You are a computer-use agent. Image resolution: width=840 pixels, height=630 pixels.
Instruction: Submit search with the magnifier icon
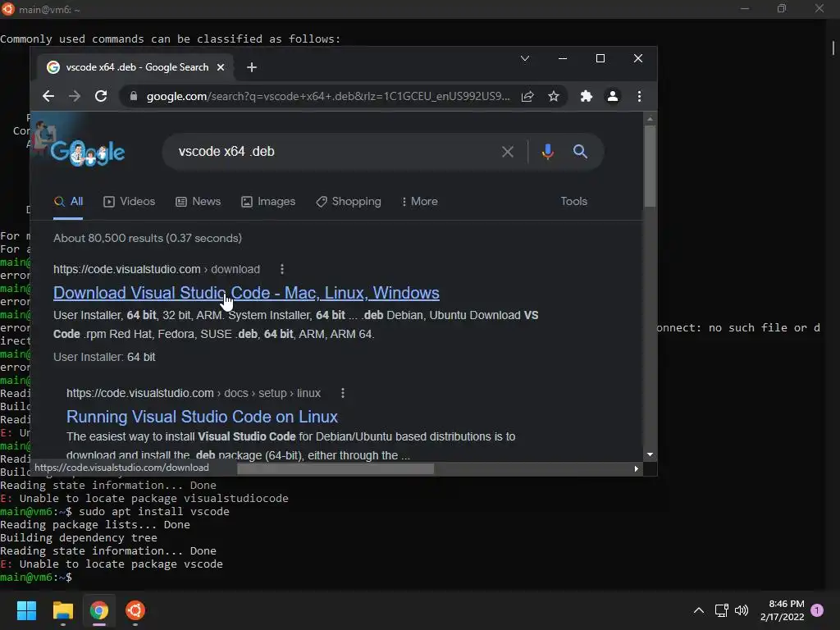pos(580,152)
